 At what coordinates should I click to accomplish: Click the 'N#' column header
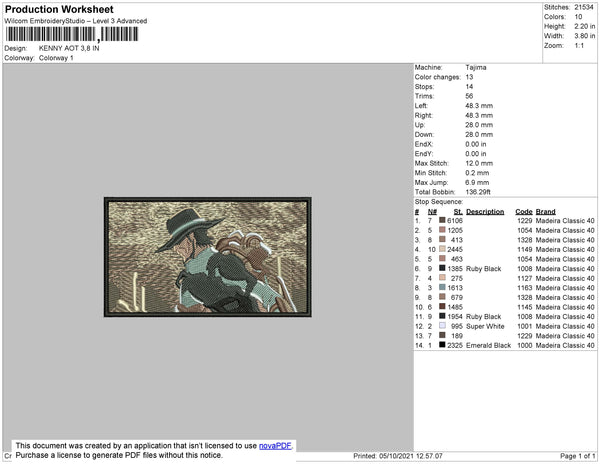[x=432, y=212]
